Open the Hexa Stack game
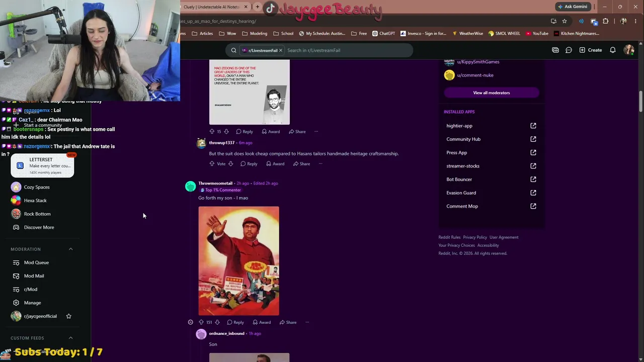This screenshot has height=362, width=644. (x=35, y=201)
